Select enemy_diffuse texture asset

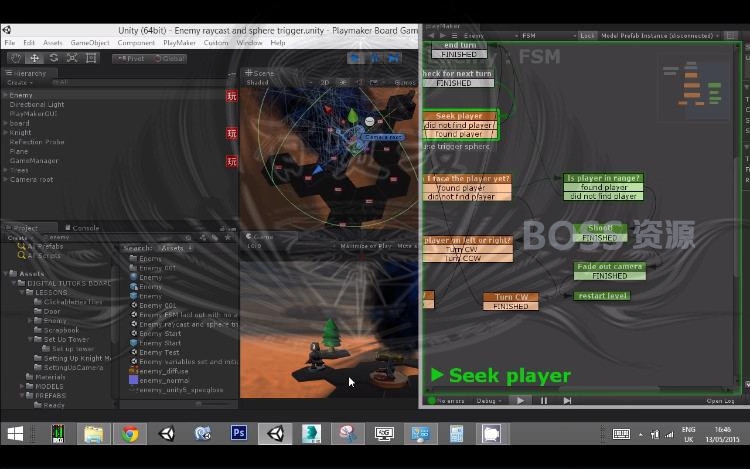click(x=159, y=371)
